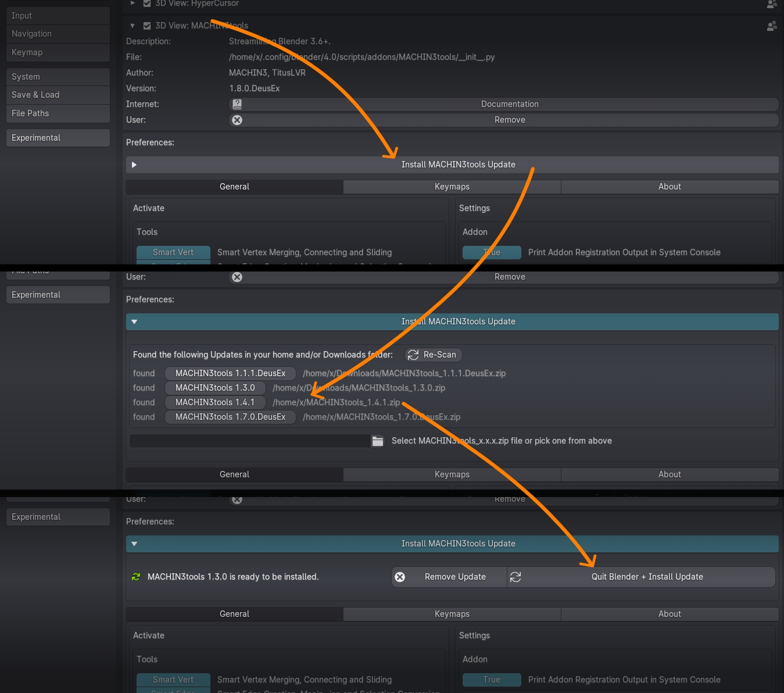Image resolution: width=784 pixels, height=693 pixels.
Task: Go to Save & Load preferences
Action: coord(58,95)
